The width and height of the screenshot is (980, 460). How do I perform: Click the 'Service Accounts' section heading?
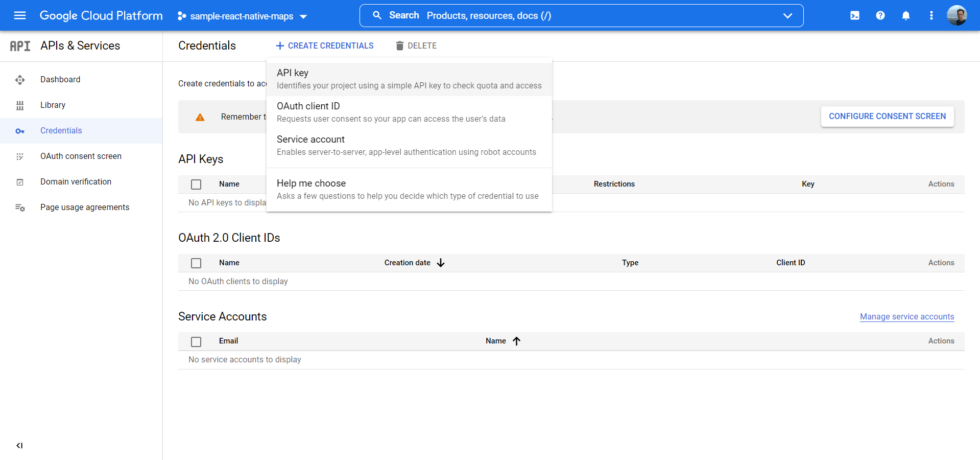222,317
